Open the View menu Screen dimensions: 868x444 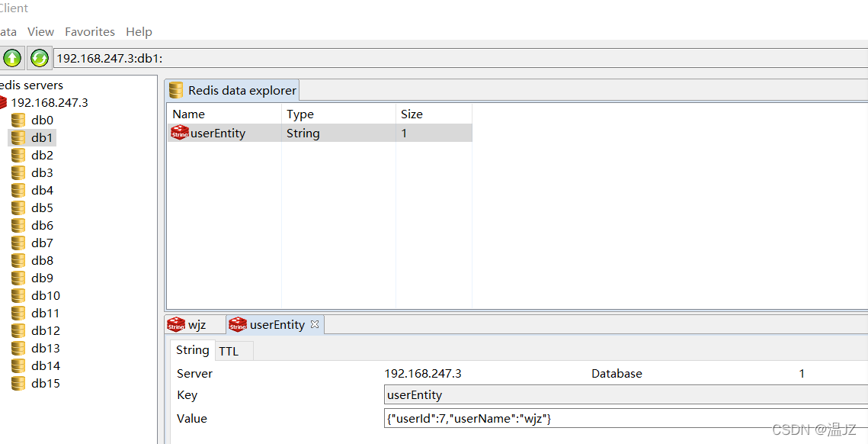[41, 31]
